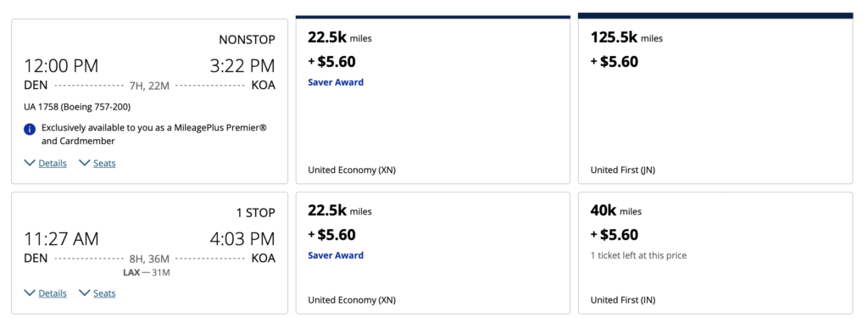The width and height of the screenshot is (868, 318).
Task: Select the 22.5k miles Economy fare for 1 stop flight
Action: click(433, 254)
